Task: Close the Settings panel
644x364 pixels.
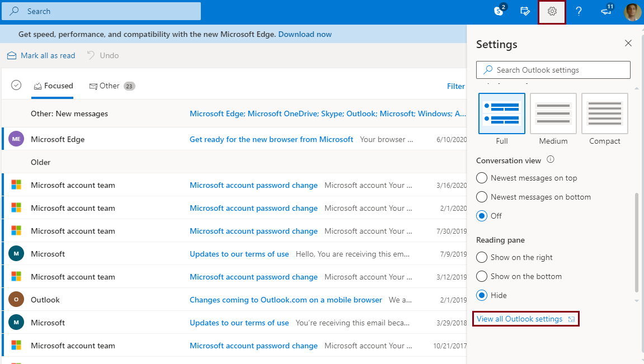Action: 628,43
